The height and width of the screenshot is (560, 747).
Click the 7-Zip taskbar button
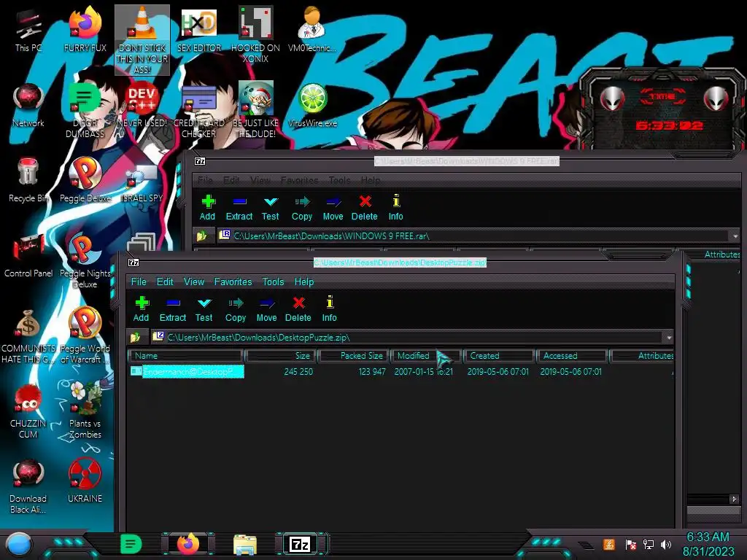(301, 544)
